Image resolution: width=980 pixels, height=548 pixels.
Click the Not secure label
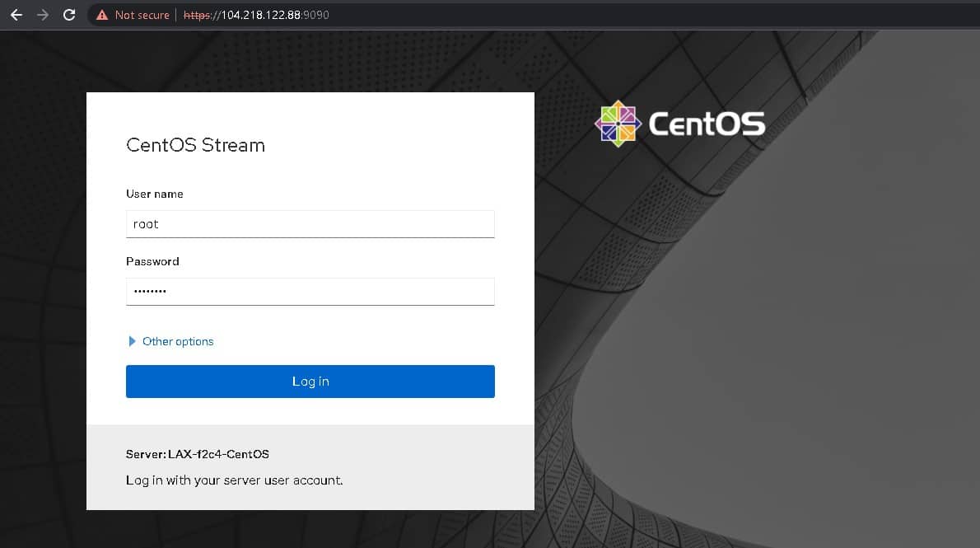pyautogui.click(x=140, y=14)
